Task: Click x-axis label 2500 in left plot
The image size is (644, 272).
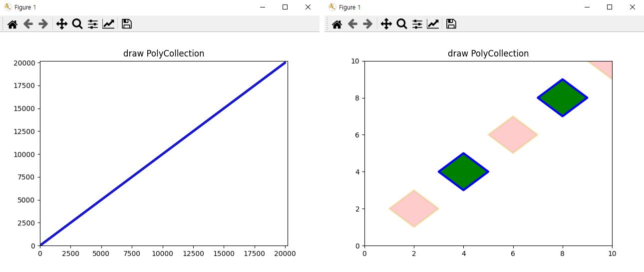Action: [70, 253]
